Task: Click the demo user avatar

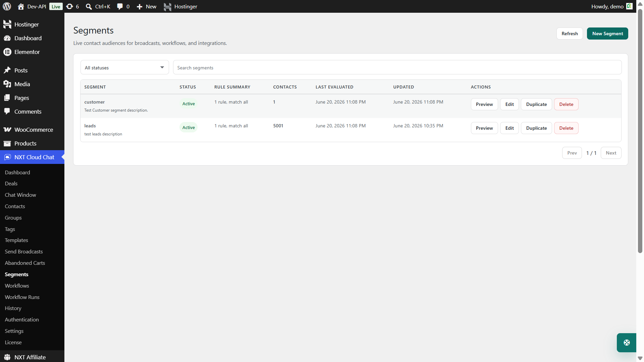Action: pyautogui.click(x=629, y=6)
